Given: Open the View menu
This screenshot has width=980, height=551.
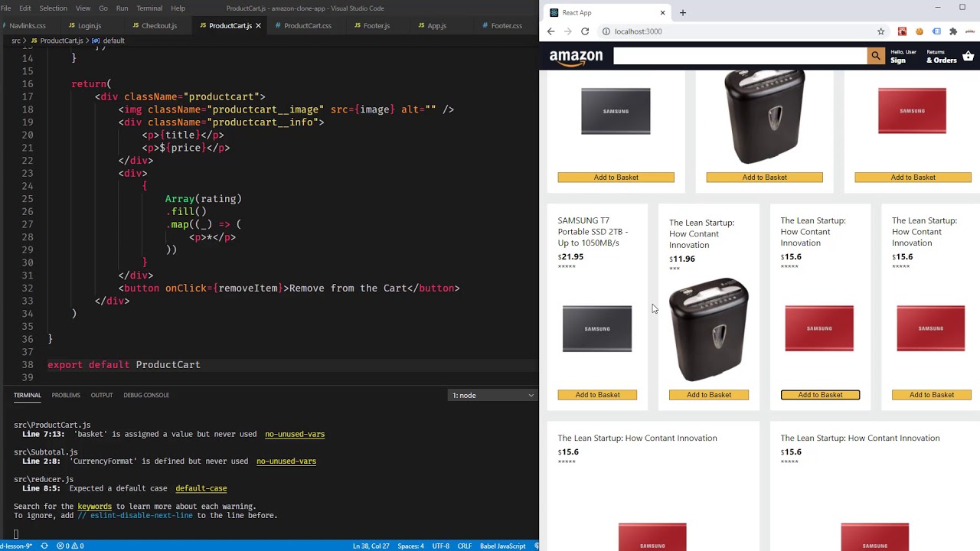Looking at the screenshot, I should (x=83, y=8).
